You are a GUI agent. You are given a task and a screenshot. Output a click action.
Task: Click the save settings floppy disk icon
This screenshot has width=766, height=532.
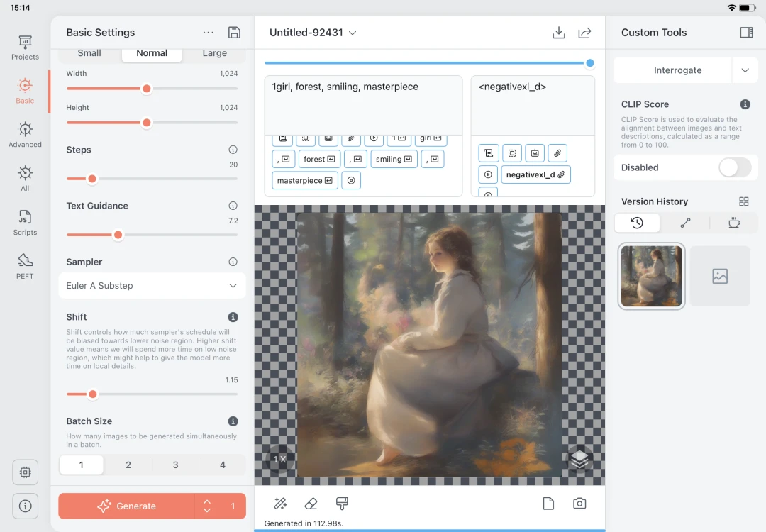[234, 33]
